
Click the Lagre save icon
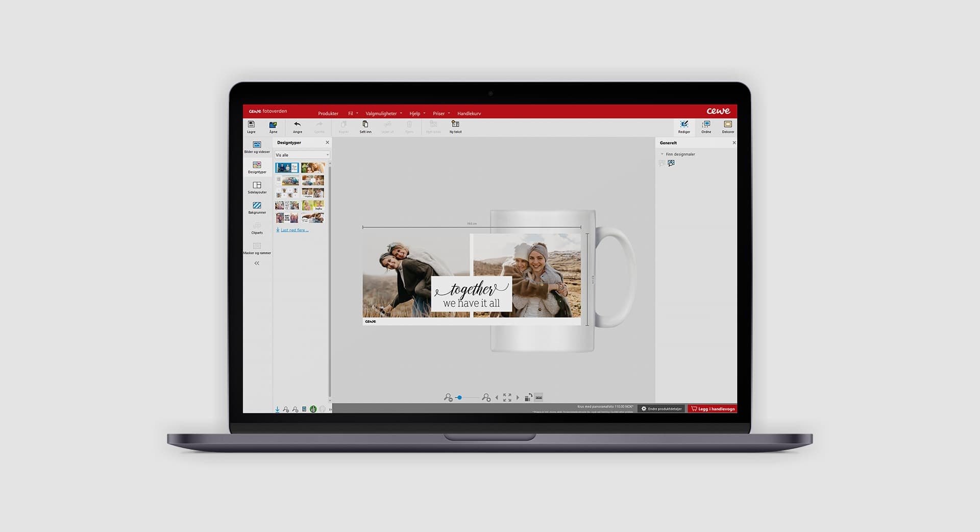[x=251, y=125]
